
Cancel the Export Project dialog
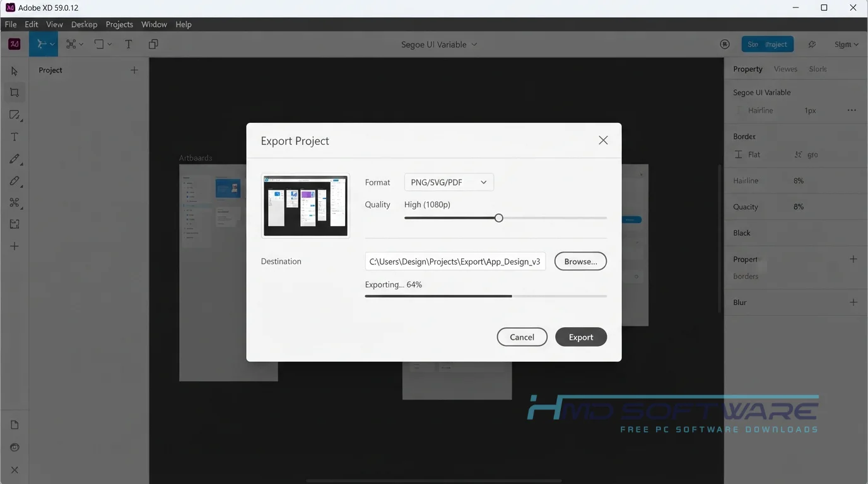pyautogui.click(x=522, y=337)
